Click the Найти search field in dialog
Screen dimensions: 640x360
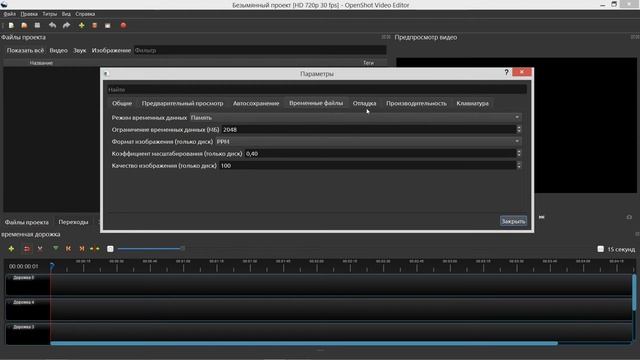click(317, 89)
